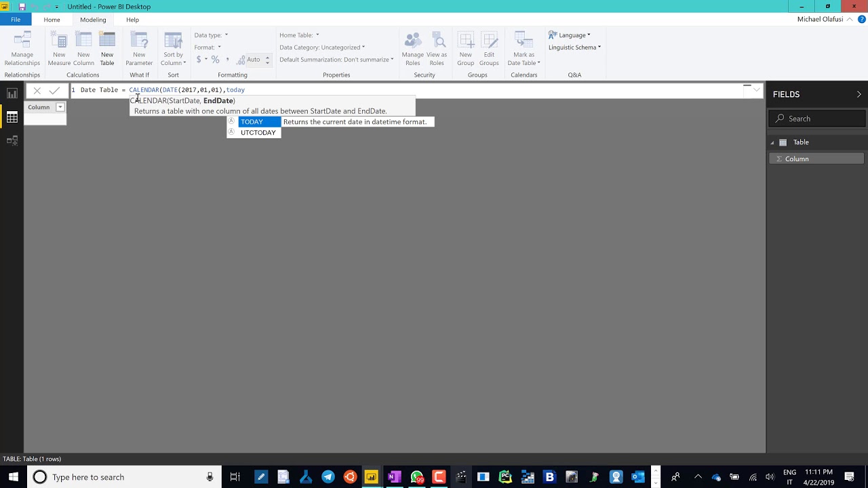Select the Column field in Fields pane
Image resolution: width=868 pixels, height=488 pixels.
(x=817, y=159)
